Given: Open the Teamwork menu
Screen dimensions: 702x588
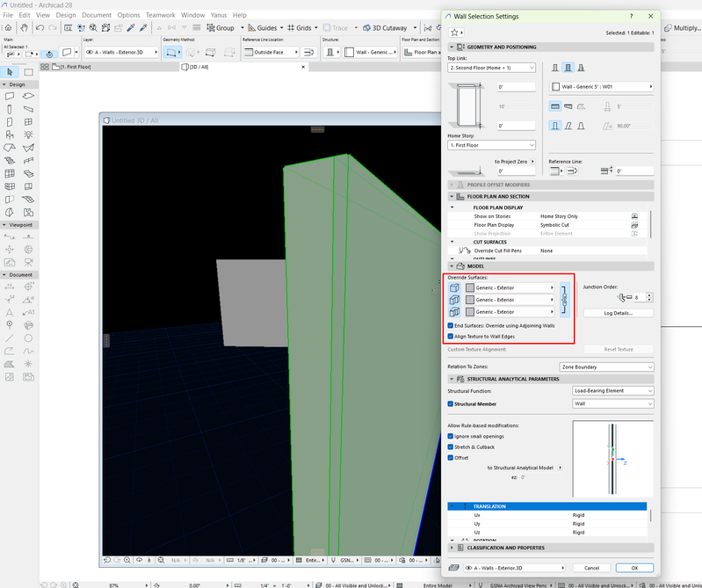Looking at the screenshot, I should point(160,15).
